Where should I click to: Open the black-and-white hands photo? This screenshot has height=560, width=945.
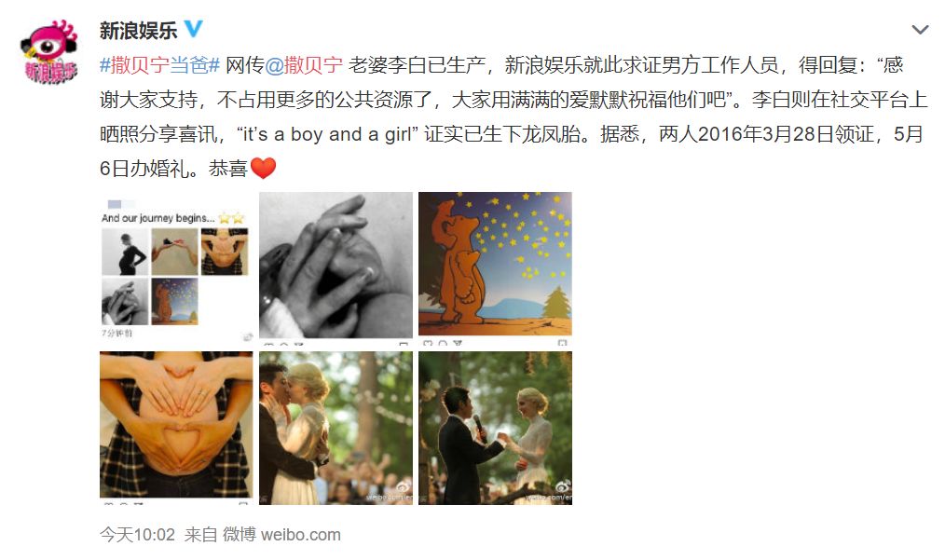tap(336, 269)
